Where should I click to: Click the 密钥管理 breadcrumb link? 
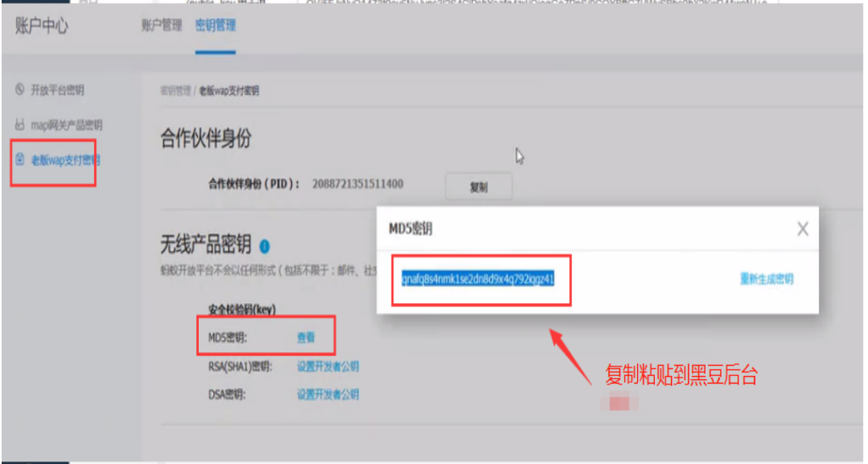coord(175,91)
